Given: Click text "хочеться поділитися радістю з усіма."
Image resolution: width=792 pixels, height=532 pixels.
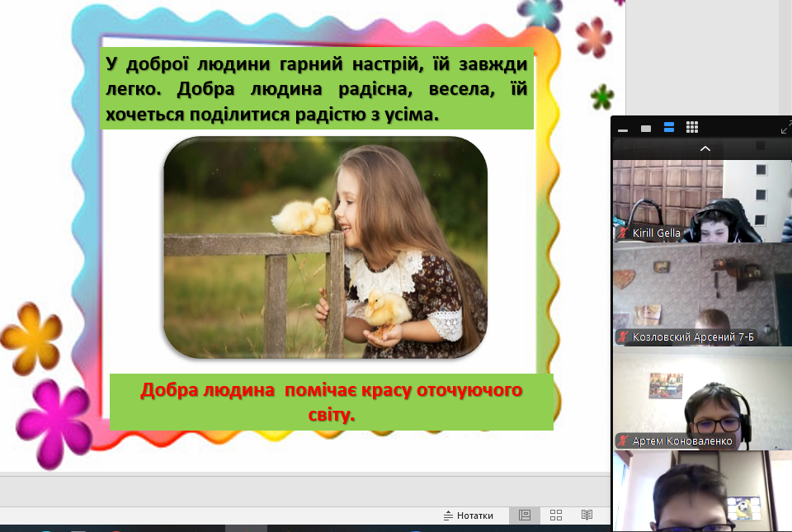Looking at the screenshot, I should (x=271, y=115).
